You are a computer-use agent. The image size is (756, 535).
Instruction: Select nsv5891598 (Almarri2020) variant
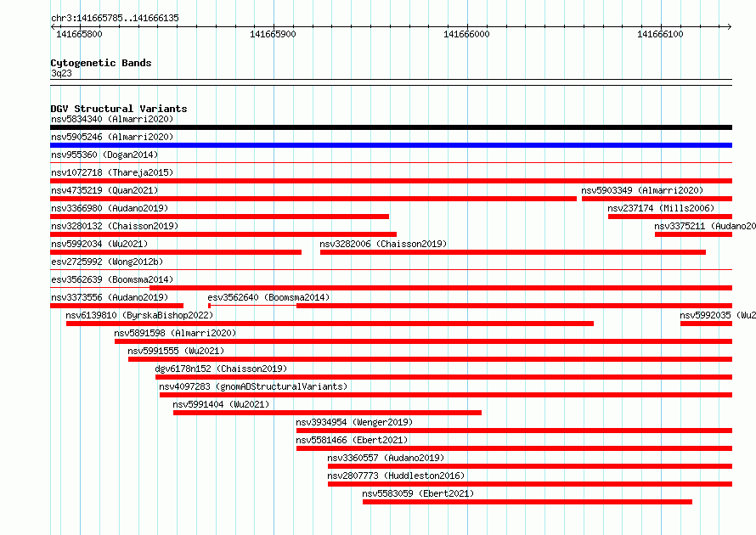coord(175,333)
